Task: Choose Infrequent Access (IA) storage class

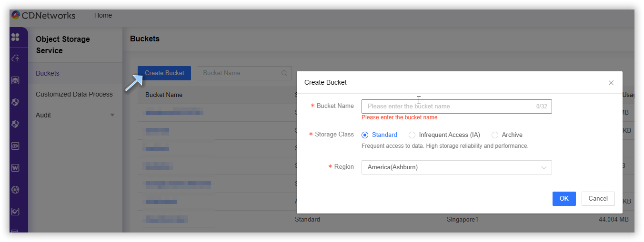Action: [x=412, y=135]
